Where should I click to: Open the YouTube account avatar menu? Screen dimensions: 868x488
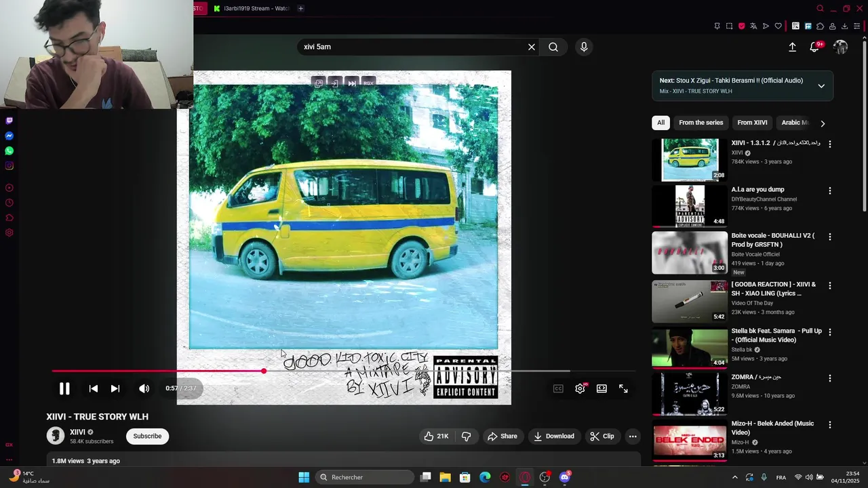841,47
